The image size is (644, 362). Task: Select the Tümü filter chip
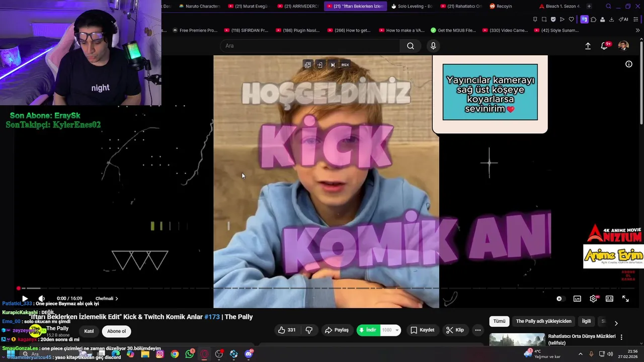[499, 321]
